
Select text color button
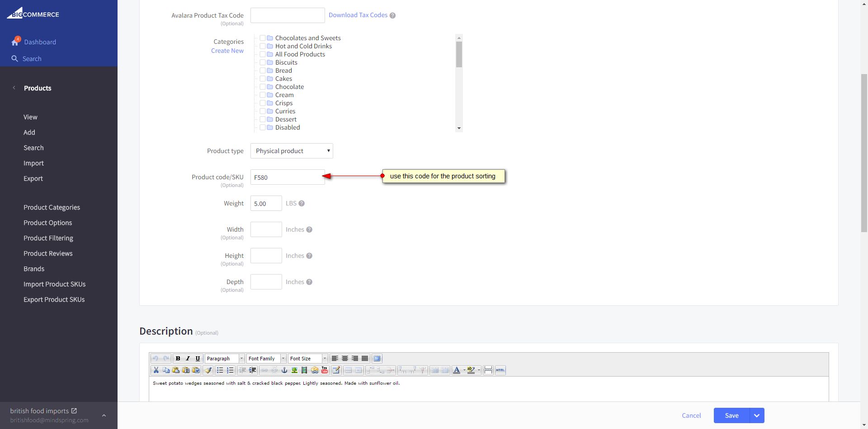(x=457, y=370)
